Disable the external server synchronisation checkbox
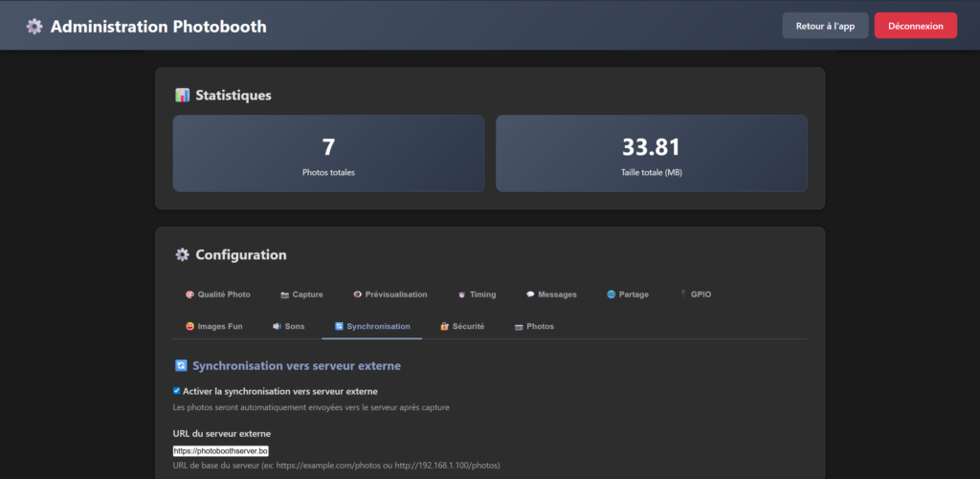The image size is (980, 479). [177, 391]
